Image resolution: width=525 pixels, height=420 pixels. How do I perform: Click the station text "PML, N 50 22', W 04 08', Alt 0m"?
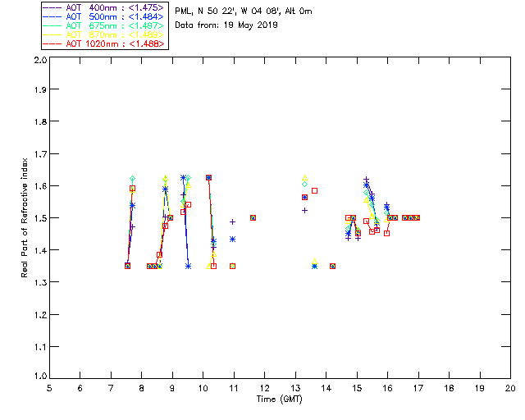tap(244, 11)
